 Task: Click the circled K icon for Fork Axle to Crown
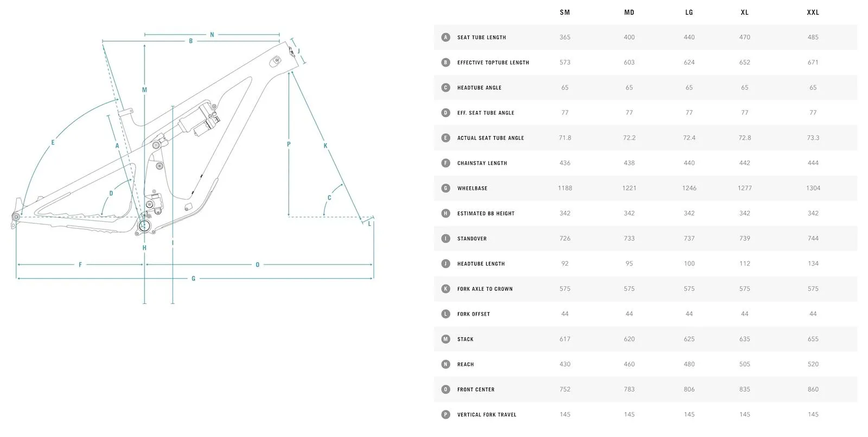point(445,289)
